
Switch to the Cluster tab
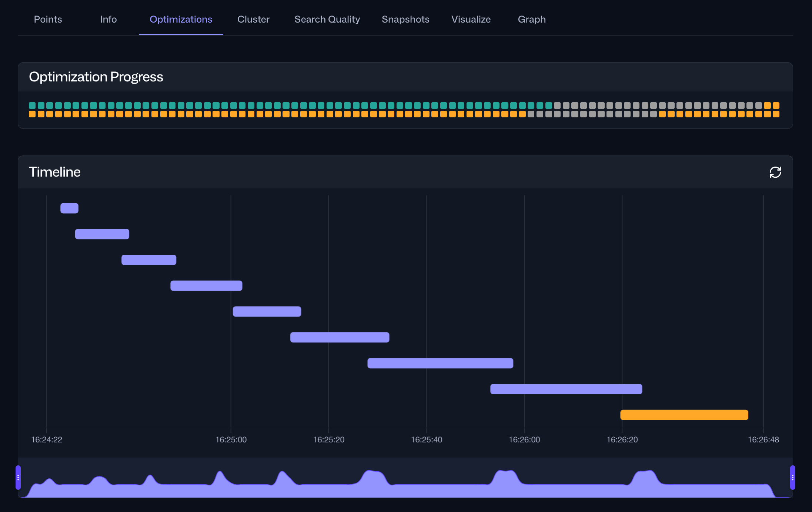tap(253, 19)
